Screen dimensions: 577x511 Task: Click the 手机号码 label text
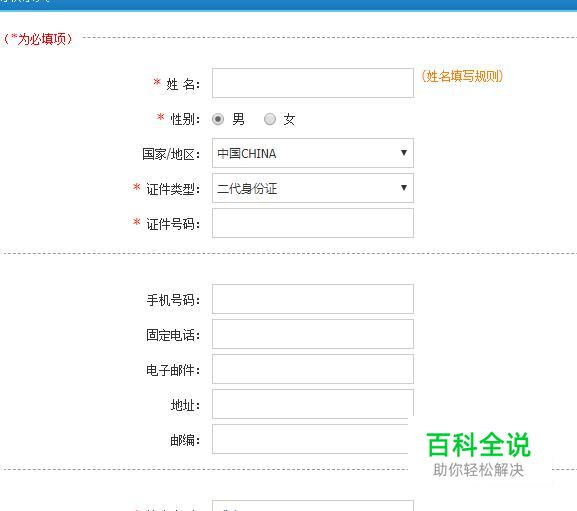173,300
